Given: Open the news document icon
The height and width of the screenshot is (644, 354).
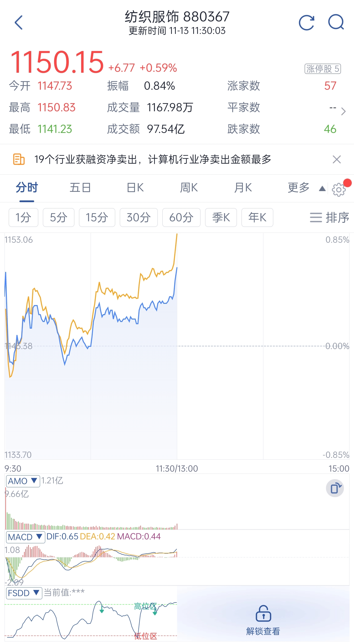Looking at the screenshot, I should click(x=19, y=159).
